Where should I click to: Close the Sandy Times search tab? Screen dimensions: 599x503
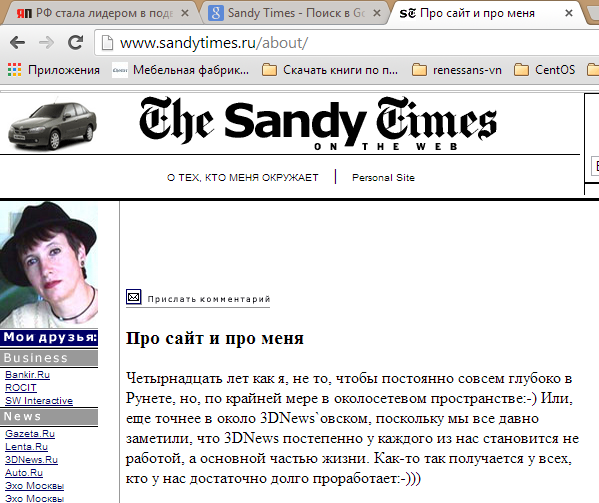(x=377, y=13)
